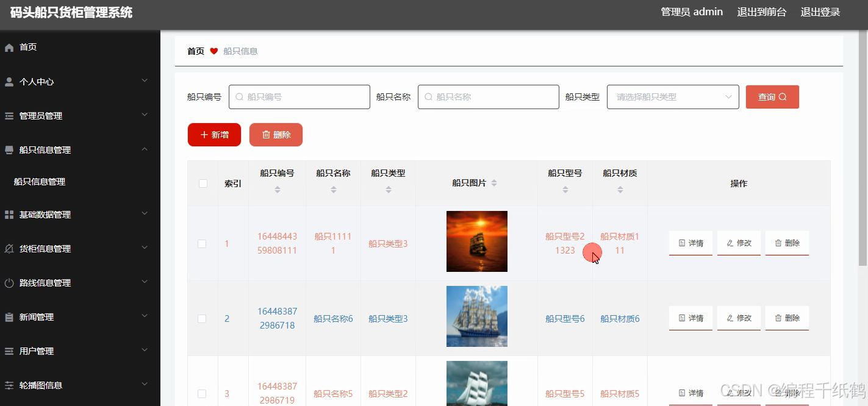
Task: Open the sunset ship thumbnail in row 1
Action: tap(477, 241)
